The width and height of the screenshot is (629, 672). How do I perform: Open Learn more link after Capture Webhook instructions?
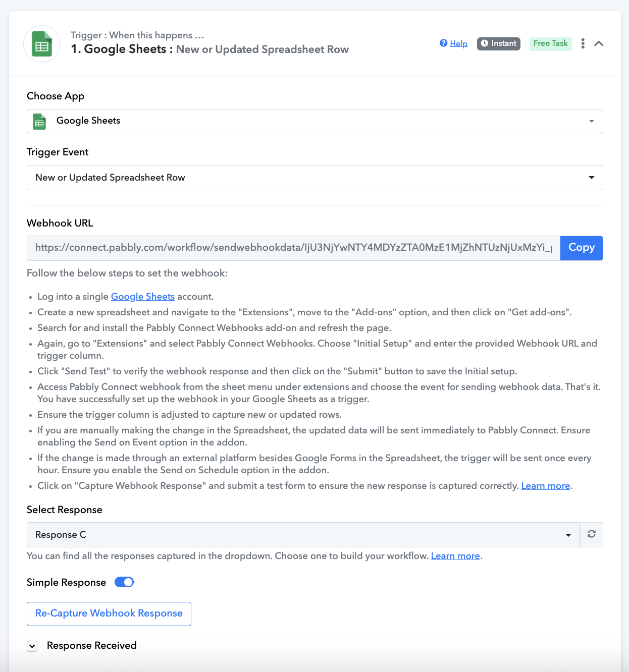546,486
